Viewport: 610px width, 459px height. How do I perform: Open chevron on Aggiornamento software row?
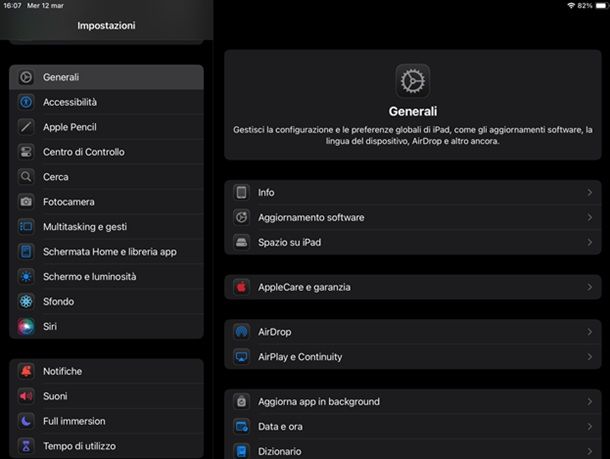590,217
